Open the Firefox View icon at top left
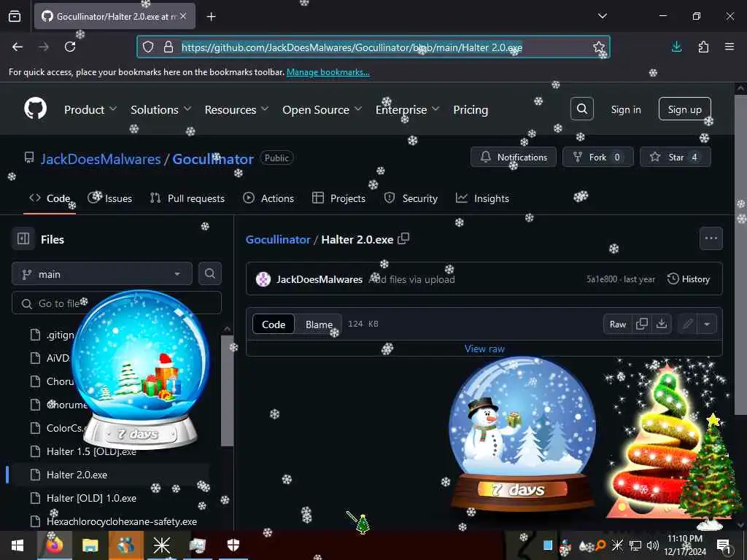 (15, 16)
